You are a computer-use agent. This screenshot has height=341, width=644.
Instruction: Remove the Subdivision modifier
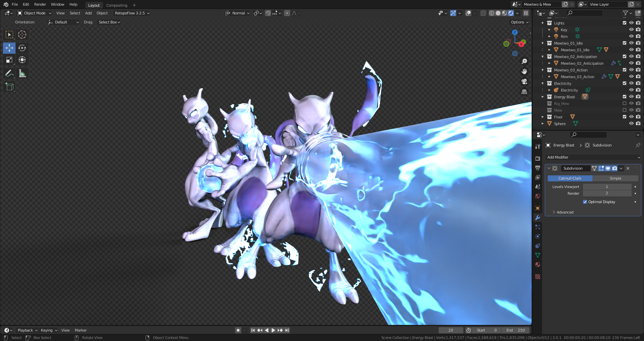628,168
